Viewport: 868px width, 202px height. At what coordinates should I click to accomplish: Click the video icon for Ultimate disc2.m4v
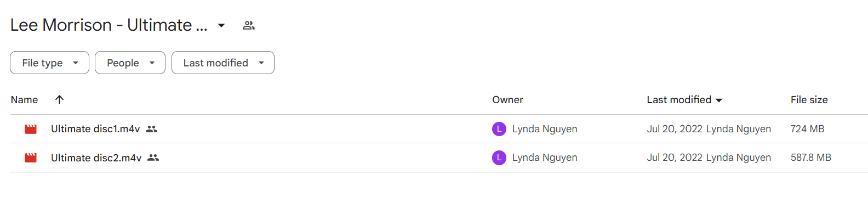(x=31, y=158)
